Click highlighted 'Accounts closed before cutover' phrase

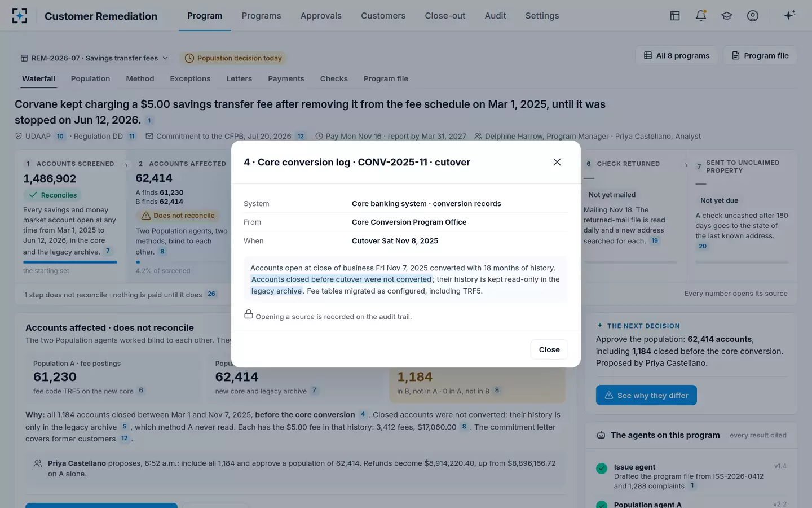click(342, 279)
